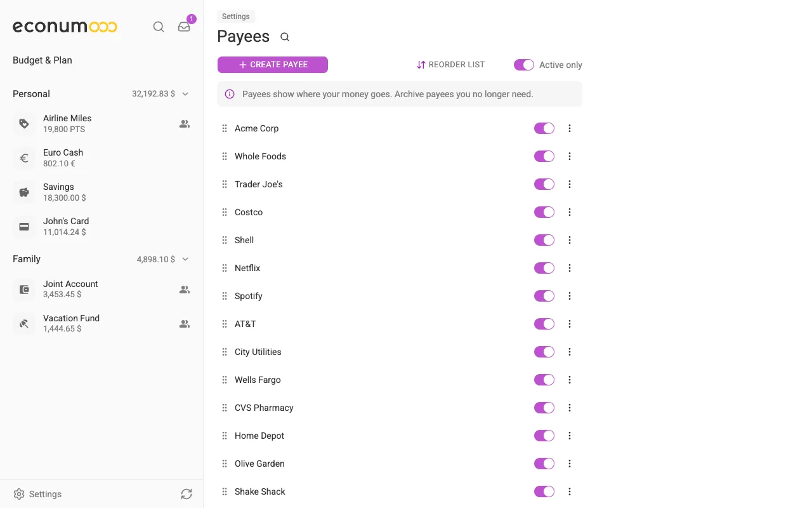Image resolution: width=812 pixels, height=508 pixels.
Task: Click the Savings piggy bank icon
Action: (24, 192)
